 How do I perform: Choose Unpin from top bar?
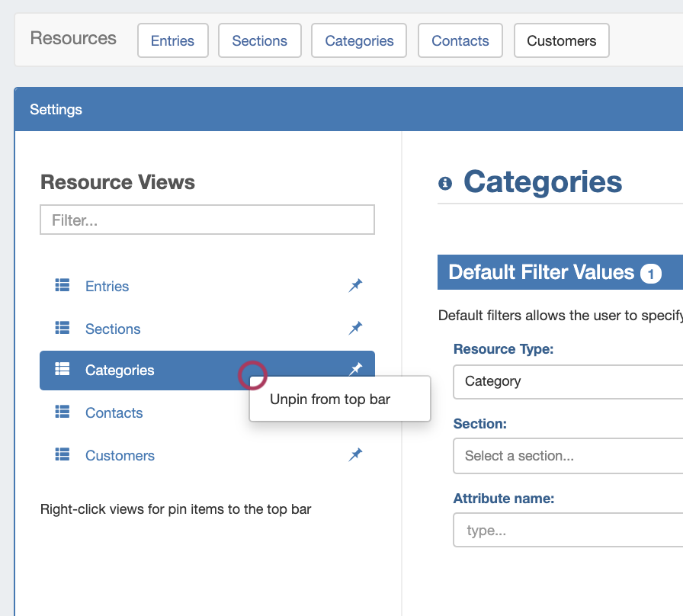point(330,399)
